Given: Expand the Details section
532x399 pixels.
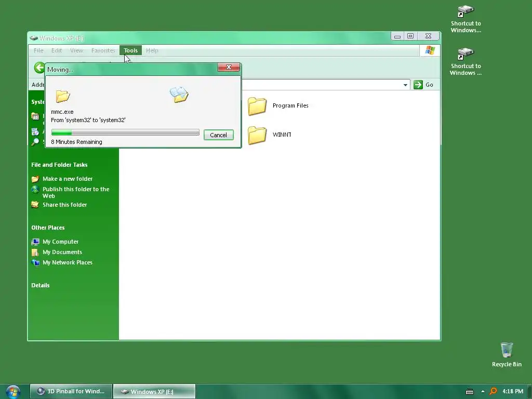Looking at the screenshot, I should point(41,285).
